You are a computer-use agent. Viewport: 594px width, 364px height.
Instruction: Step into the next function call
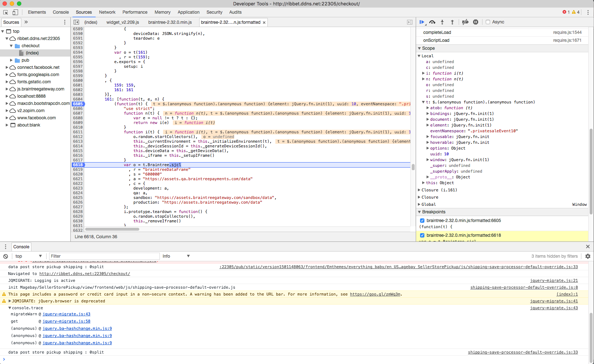click(x=442, y=22)
